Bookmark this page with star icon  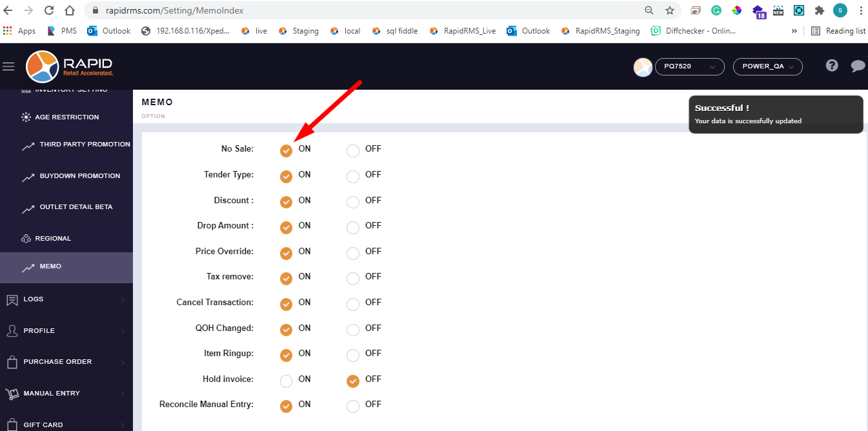669,10
